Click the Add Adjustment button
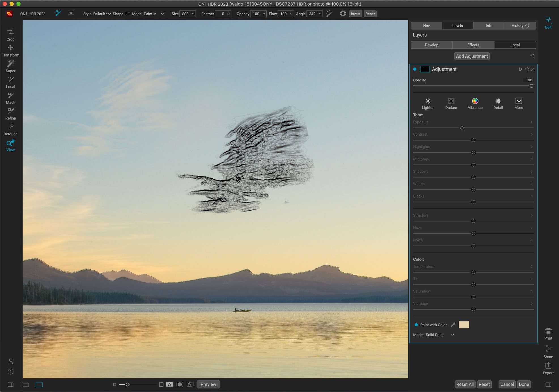This screenshot has height=392, width=559. tap(472, 56)
